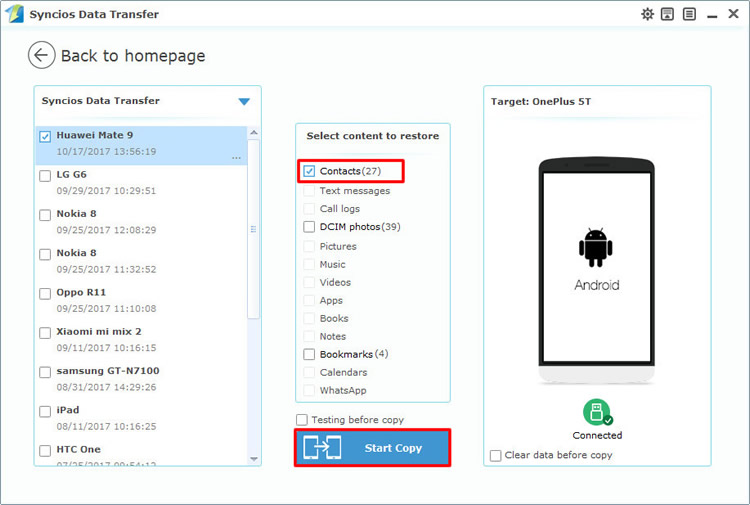Click the Start Copy button
Viewport: 750px width, 505px height.
point(372,448)
